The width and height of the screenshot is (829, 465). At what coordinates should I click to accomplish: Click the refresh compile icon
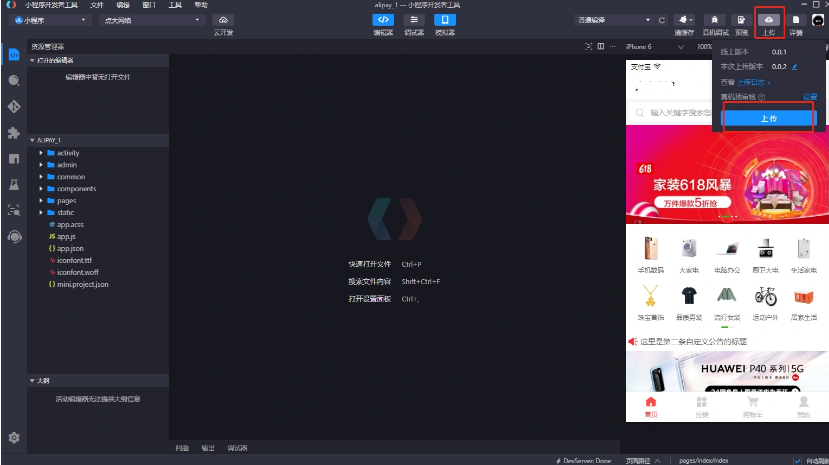[662, 20]
